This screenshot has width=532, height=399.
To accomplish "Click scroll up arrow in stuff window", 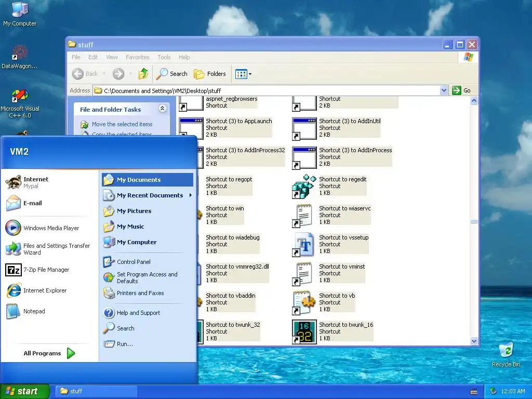I will [x=474, y=100].
